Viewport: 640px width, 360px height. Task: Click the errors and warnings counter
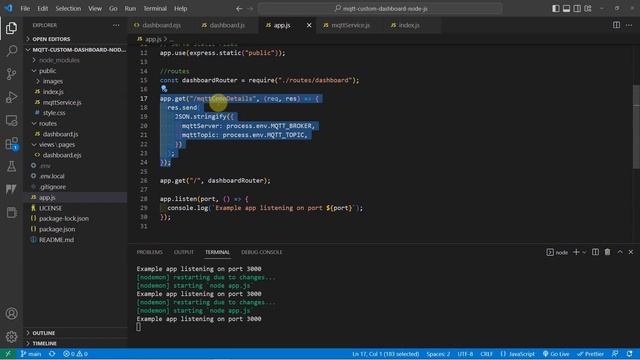tap(75, 354)
